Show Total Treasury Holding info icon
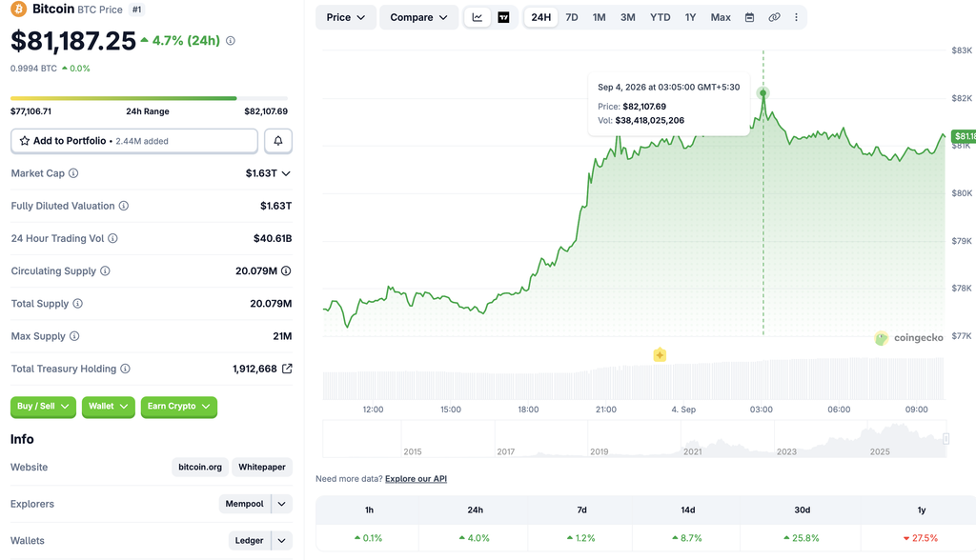The image size is (976, 560). pyautogui.click(x=125, y=369)
